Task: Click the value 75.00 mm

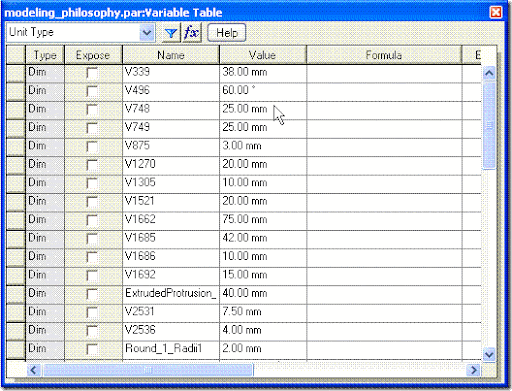Action: 263,220
